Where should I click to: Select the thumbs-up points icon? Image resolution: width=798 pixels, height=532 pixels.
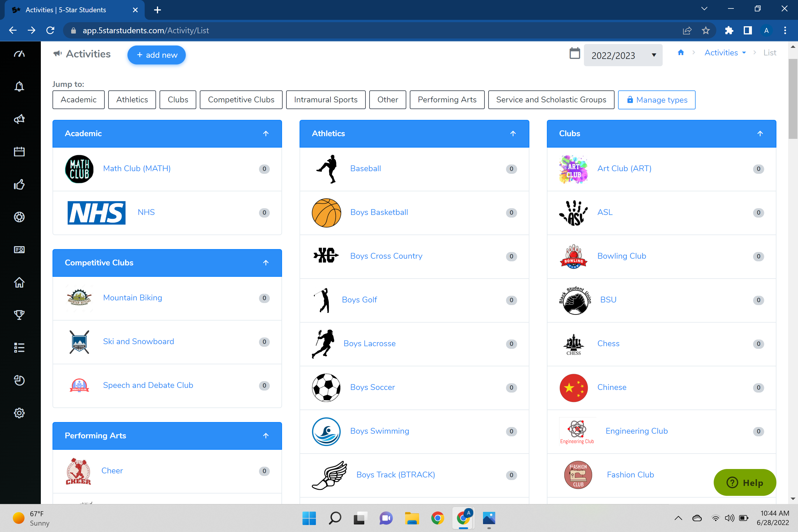(19, 184)
